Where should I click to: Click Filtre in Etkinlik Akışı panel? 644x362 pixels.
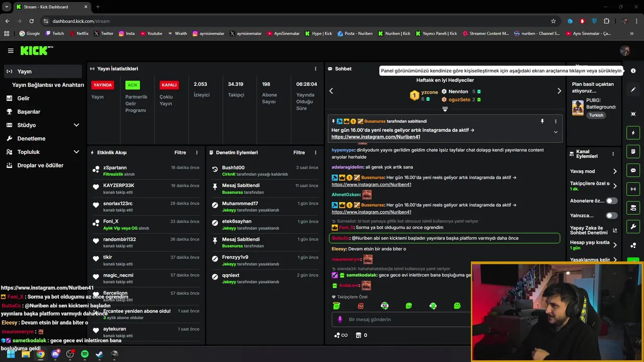[x=180, y=152]
